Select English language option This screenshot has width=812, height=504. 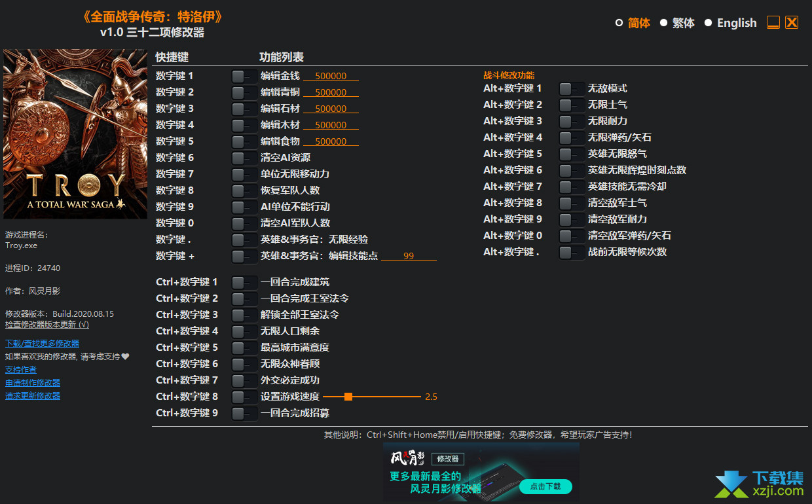(708, 23)
